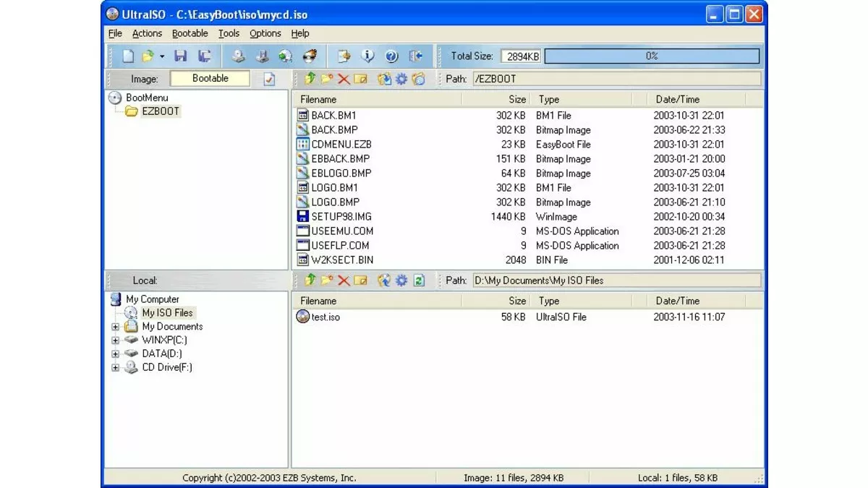Click the image properties checkmark icon beside Bootable
Image resolution: width=868 pixels, height=488 pixels.
(269, 79)
